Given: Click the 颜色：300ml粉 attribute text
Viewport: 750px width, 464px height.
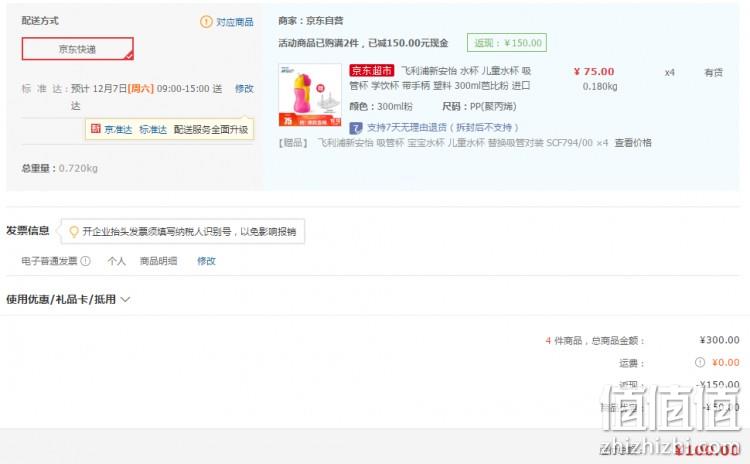Looking at the screenshot, I should pyautogui.click(x=381, y=106).
